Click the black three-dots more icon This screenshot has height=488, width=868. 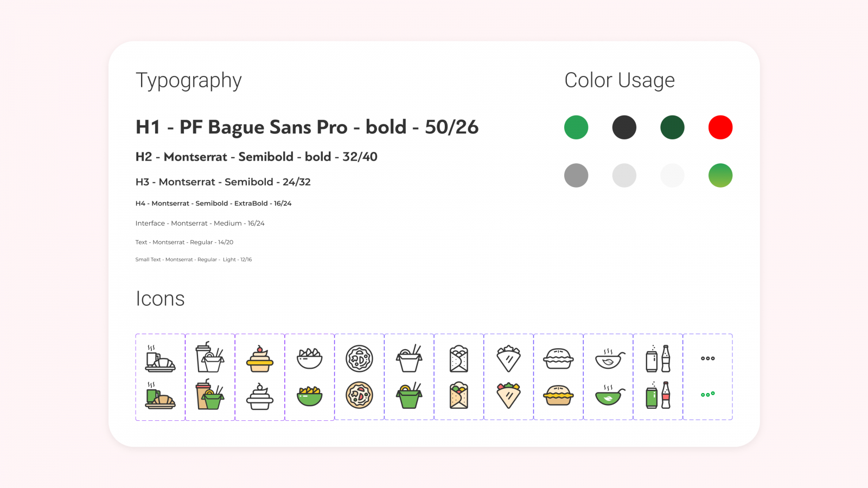click(x=708, y=358)
